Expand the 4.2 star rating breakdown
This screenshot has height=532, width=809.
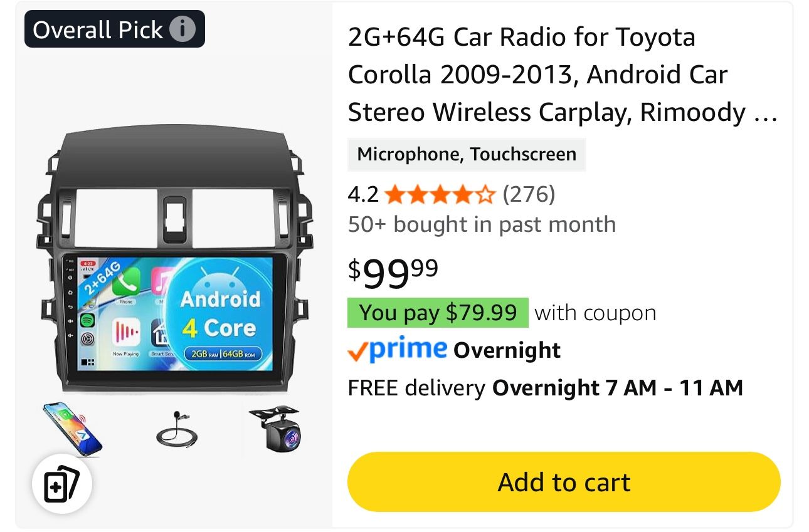coord(362,194)
